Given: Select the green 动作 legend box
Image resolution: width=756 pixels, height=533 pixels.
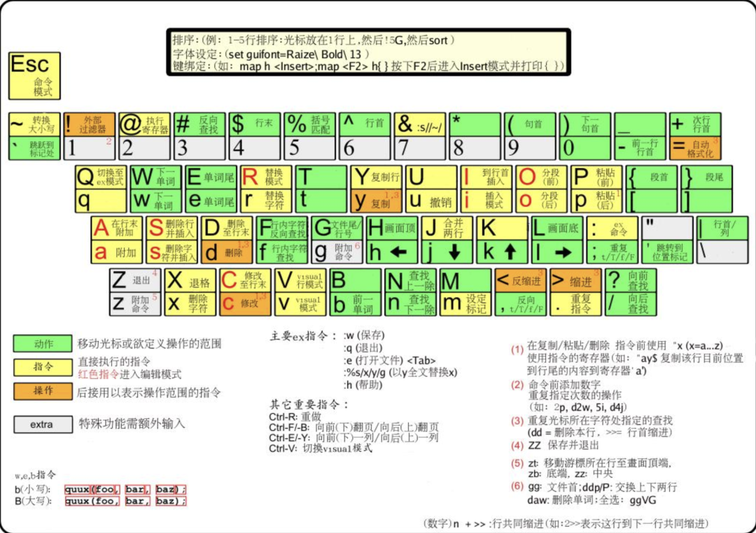Looking at the screenshot, I should 43,344.
